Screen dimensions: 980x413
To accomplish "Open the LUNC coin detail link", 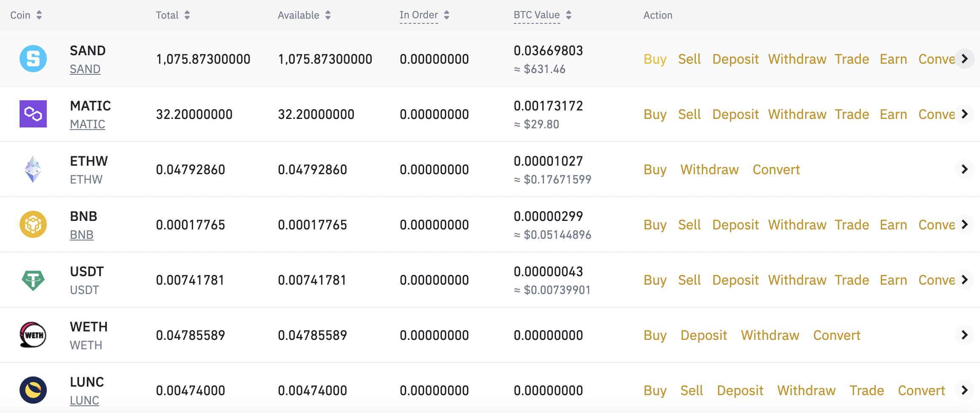I will [84, 400].
